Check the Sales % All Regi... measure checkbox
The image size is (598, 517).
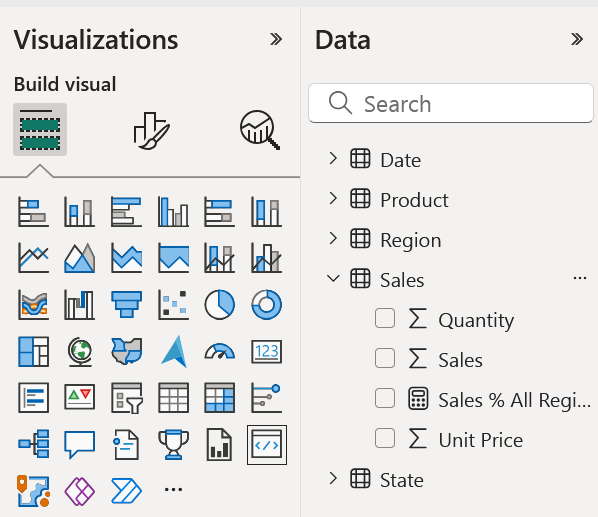[x=385, y=398]
